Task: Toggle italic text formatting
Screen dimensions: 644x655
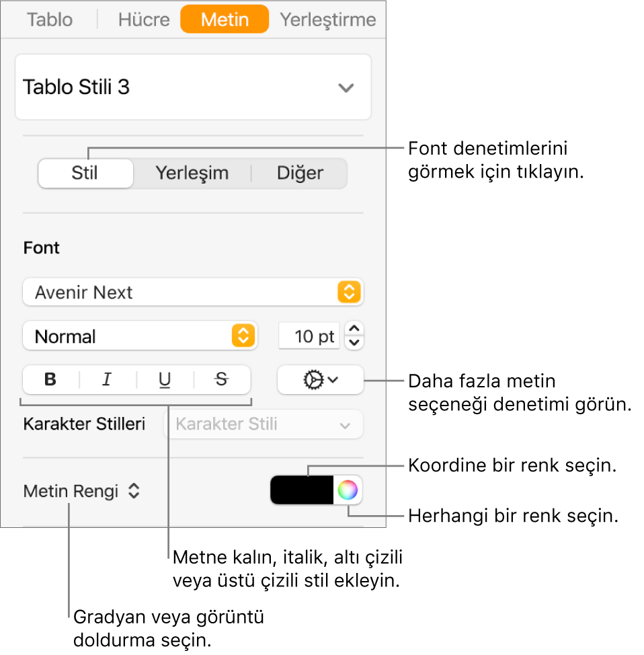Action: (x=108, y=380)
